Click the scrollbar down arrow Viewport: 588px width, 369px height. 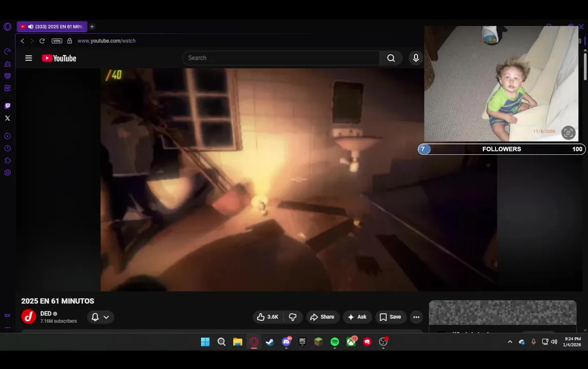(x=585, y=330)
